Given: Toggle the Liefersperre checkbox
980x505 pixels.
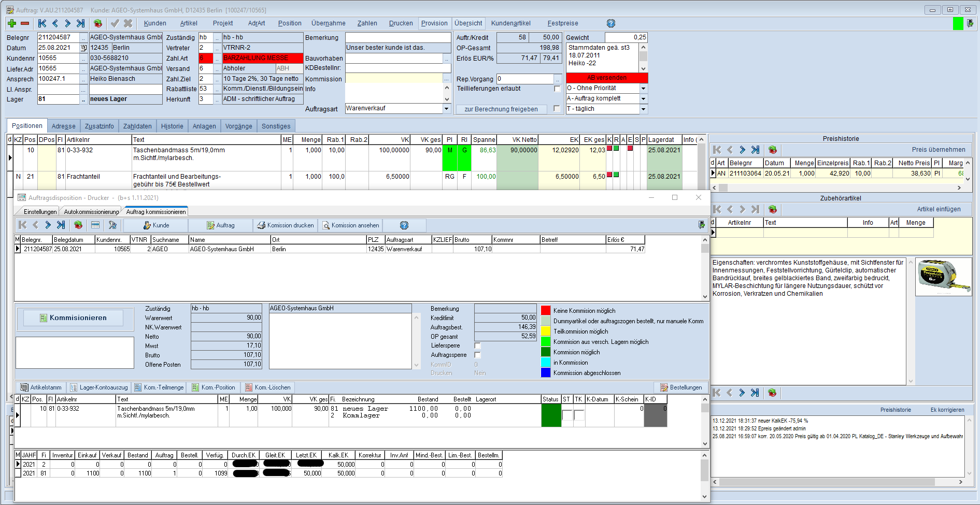Looking at the screenshot, I should coord(478,345).
